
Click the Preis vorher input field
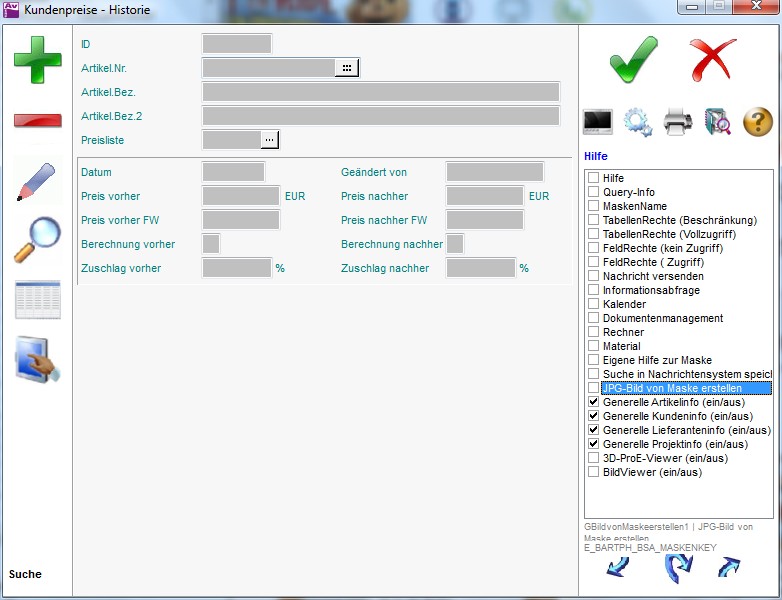(241, 196)
